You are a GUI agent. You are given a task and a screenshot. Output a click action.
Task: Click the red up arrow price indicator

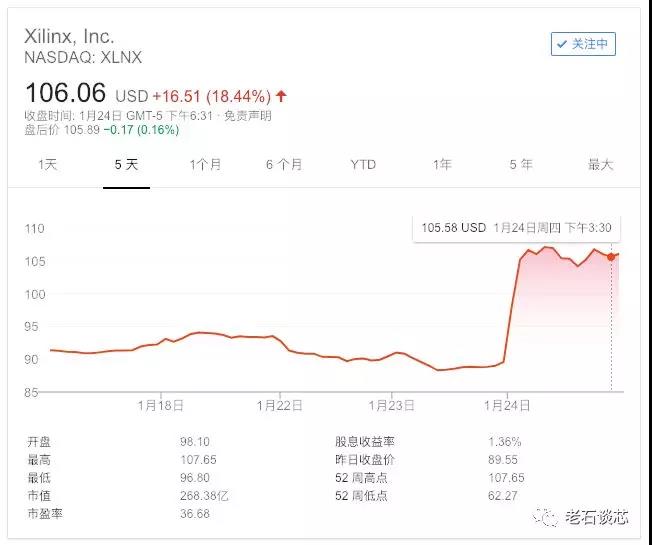281,96
